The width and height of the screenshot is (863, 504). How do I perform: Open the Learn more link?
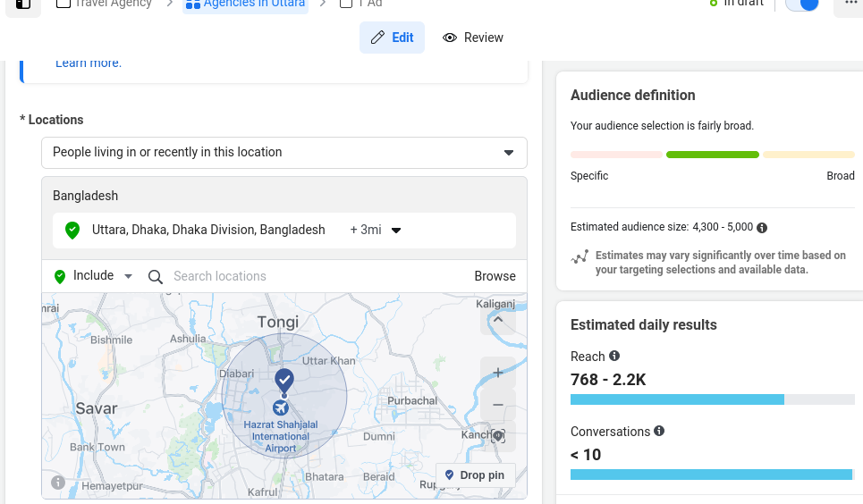(89, 63)
